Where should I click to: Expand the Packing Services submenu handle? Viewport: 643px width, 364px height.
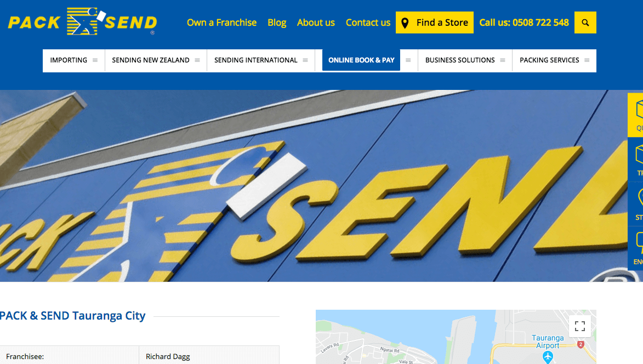[x=587, y=60]
